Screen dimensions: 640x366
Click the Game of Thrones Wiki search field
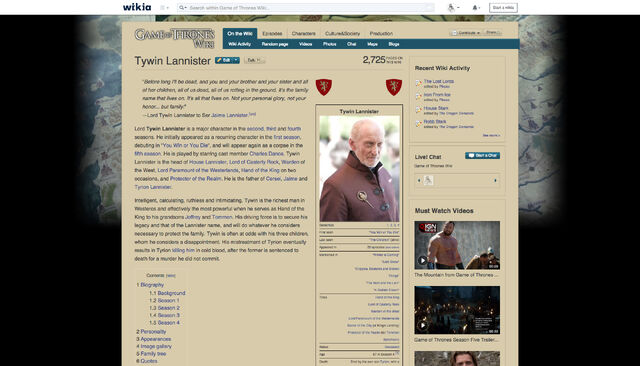(306, 7)
